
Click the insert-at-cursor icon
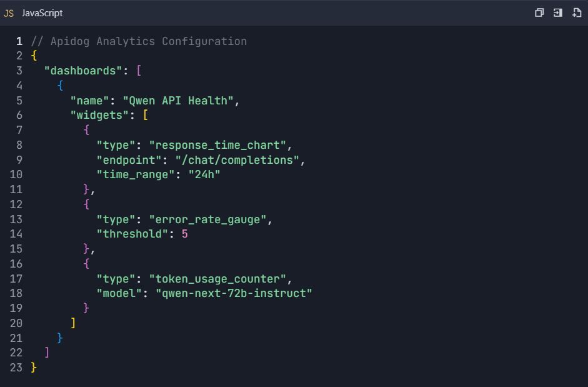click(x=558, y=13)
